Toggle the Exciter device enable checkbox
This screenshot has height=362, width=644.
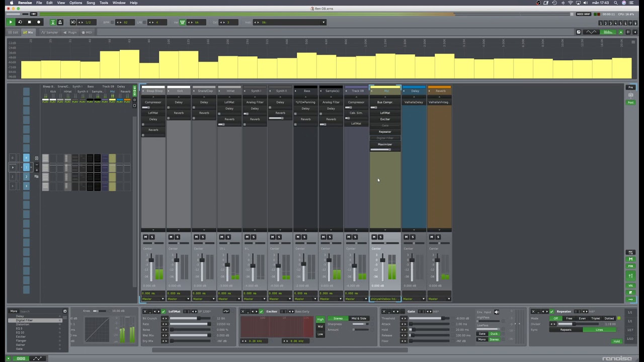pyautogui.click(x=262, y=311)
